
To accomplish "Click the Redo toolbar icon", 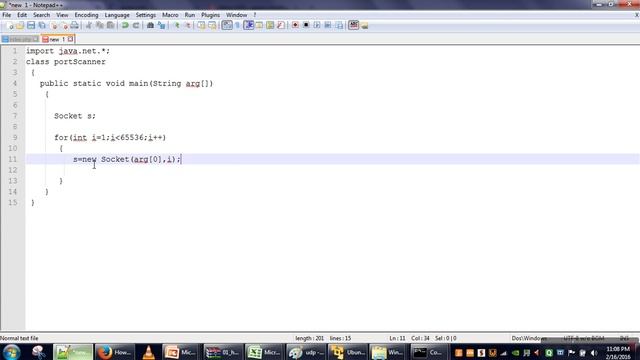I will pyautogui.click(x=136, y=25).
